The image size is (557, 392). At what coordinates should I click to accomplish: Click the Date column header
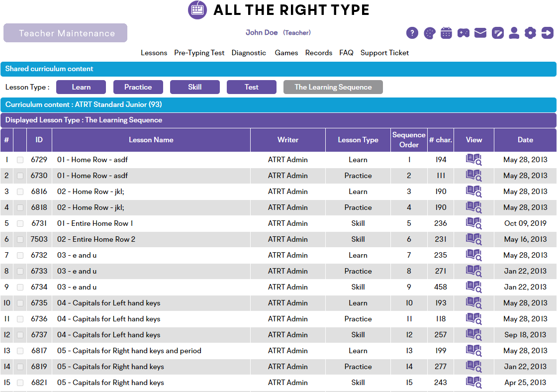pyautogui.click(x=525, y=140)
